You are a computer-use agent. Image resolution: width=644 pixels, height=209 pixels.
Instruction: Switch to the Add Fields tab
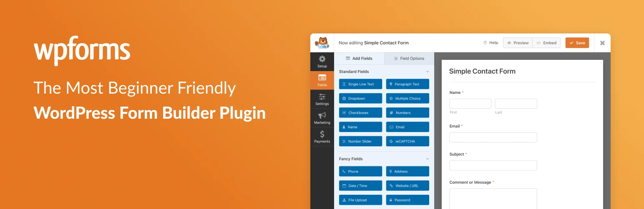tap(359, 59)
